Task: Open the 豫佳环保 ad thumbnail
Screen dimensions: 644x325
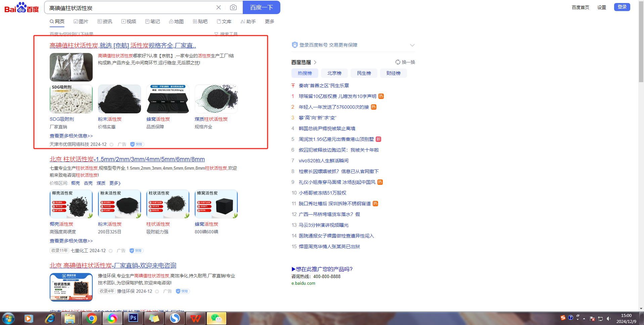Action: [x=71, y=287]
